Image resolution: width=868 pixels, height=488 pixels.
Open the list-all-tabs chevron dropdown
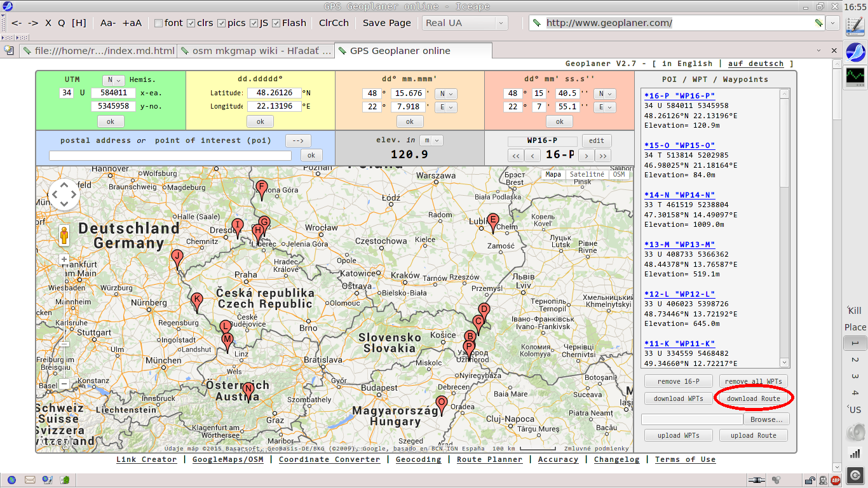[817, 51]
